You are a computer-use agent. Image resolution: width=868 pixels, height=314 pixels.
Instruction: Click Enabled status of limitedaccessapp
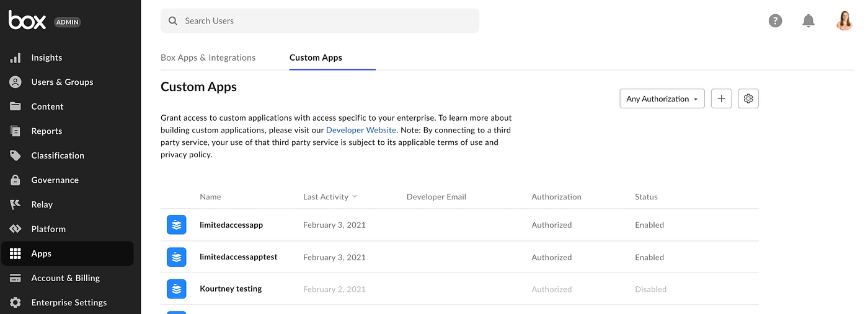pos(650,225)
